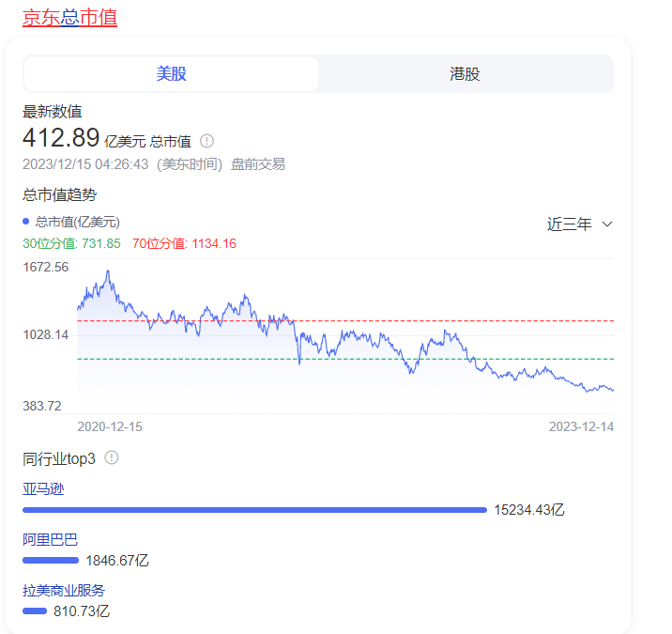Image resolution: width=672 pixels, height=634 pixels.
Task: Click the 1672.56 axis label
Action: 45,267
